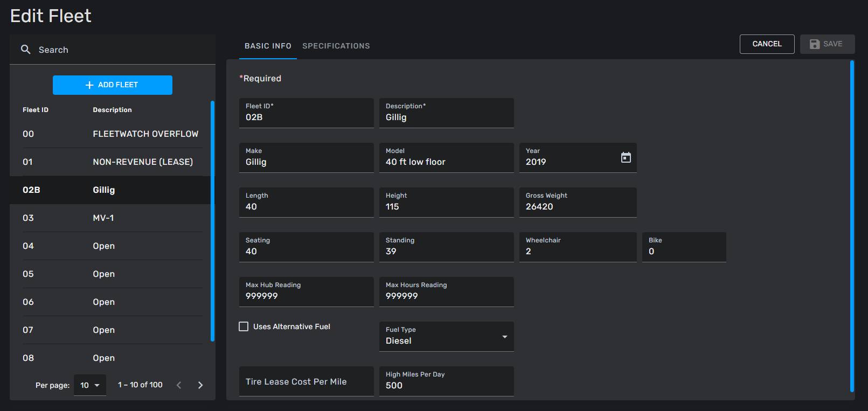The height and width of the screenshot is (411, 868).
Task: Open the Year calendar picker icon
Action: [x=626, y=157]
